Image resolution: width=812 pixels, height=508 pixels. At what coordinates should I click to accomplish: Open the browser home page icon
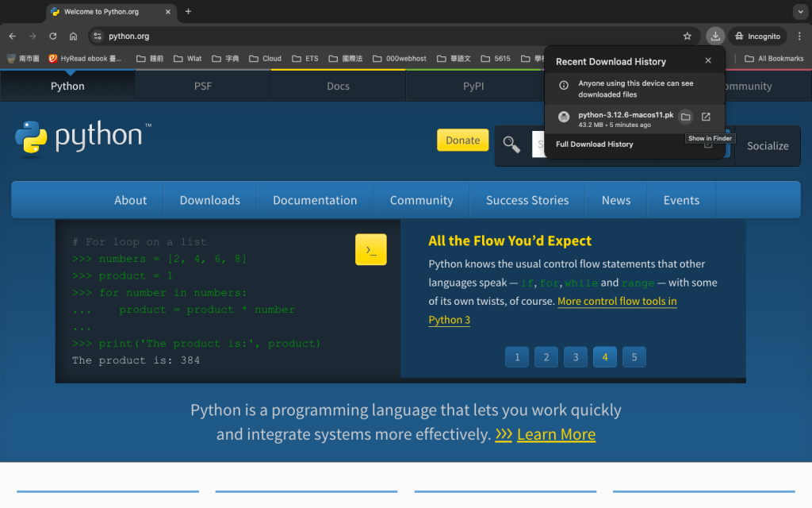[x=73, y=36]
